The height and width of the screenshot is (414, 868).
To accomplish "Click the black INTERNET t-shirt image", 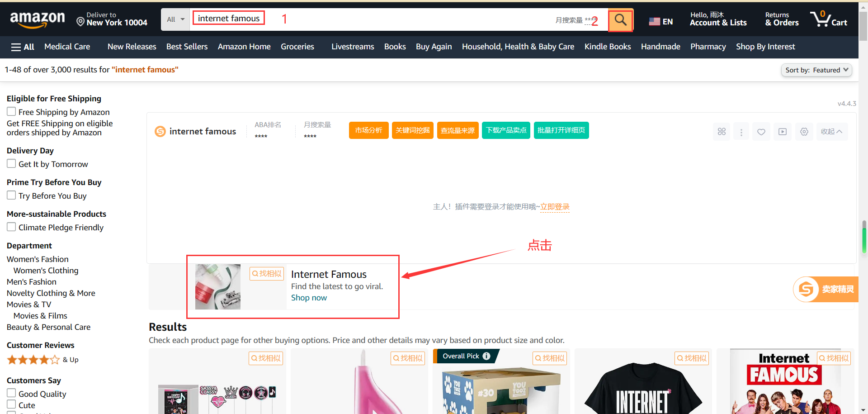I will click(x=643, y=389).
